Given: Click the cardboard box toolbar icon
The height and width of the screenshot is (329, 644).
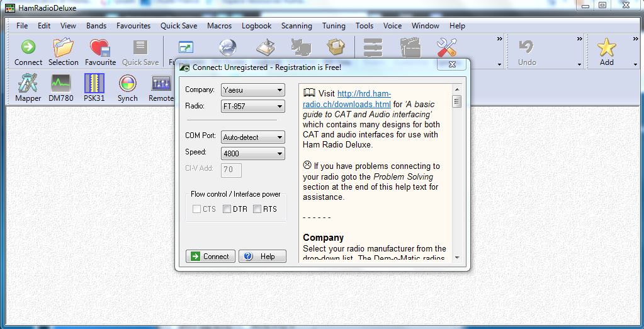Looking at the screenshot, I should [336, 48].
